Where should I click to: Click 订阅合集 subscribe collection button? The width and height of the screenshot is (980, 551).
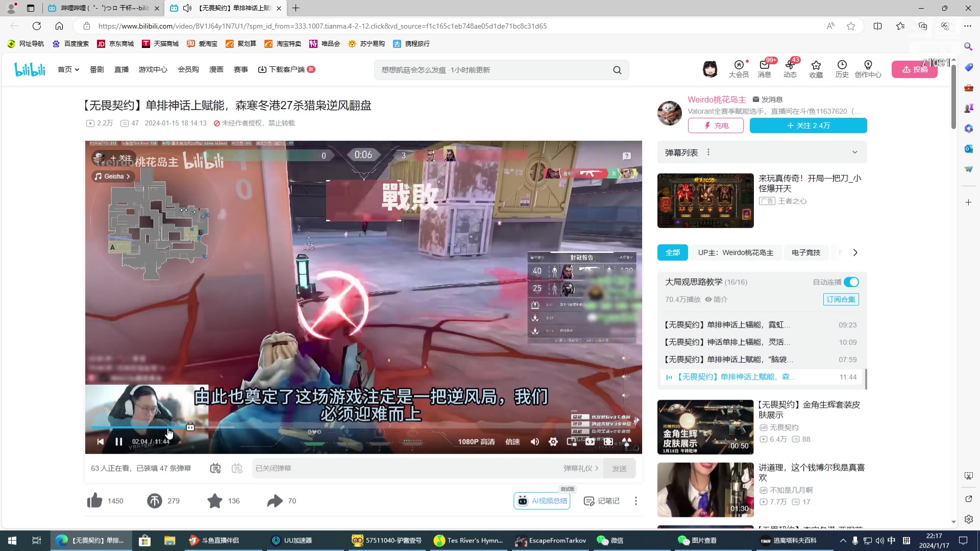(x=841, y=299)
